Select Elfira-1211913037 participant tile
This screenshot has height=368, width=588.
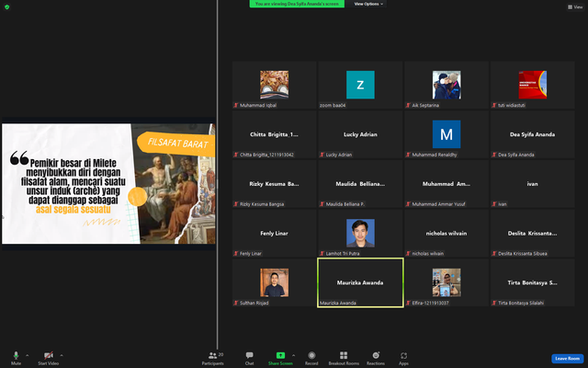tap(447, 282)
